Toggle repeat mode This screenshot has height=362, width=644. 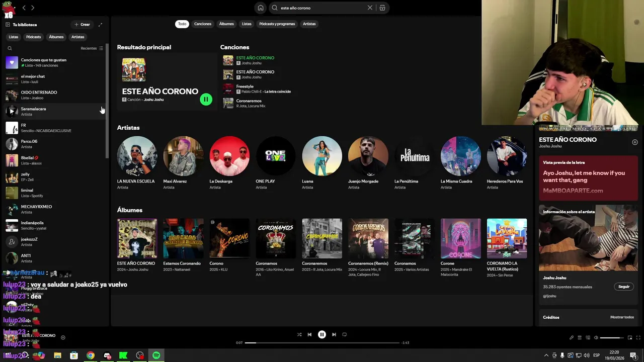coord(345,334)
